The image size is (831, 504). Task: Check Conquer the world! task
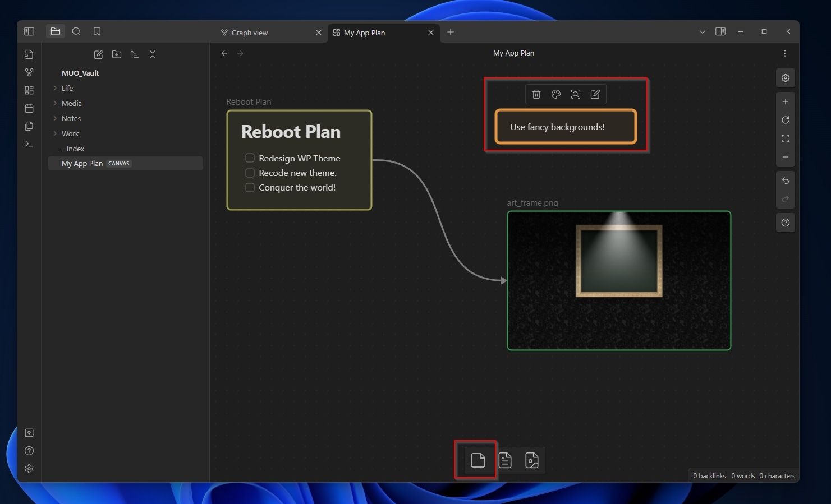tap(250, 187)
